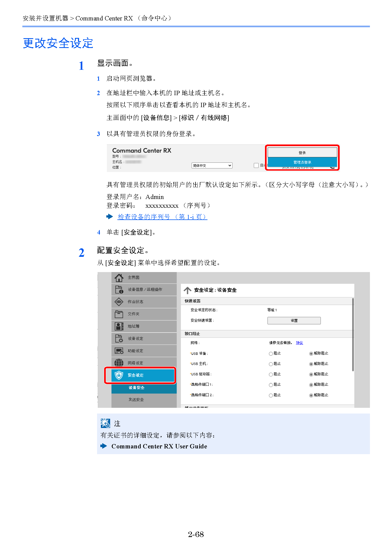This screenshot has width=392, height=558.
Task: Click the 登录 button
Action: tap(302, 152)
